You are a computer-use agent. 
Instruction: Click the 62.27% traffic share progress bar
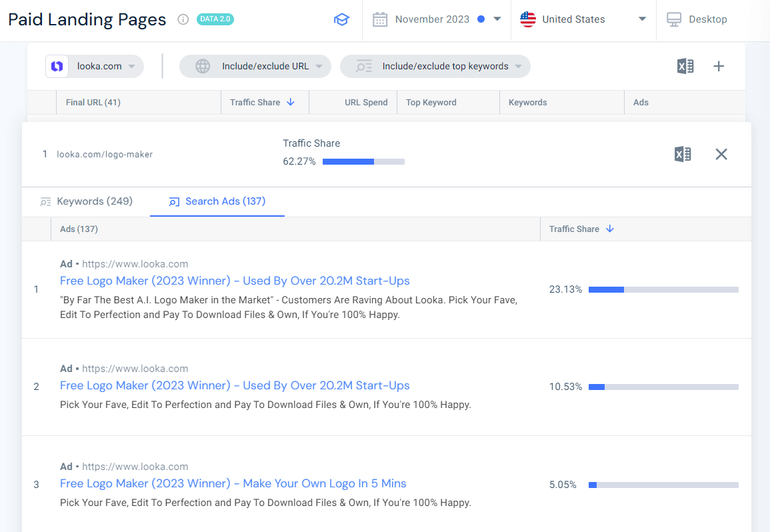[363, 161]
